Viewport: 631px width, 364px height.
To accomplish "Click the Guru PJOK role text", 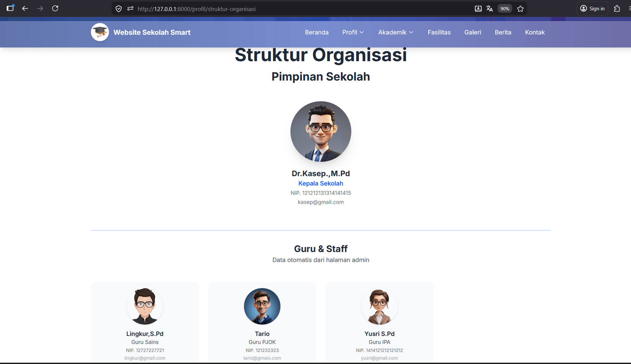I will pos(262,342).
